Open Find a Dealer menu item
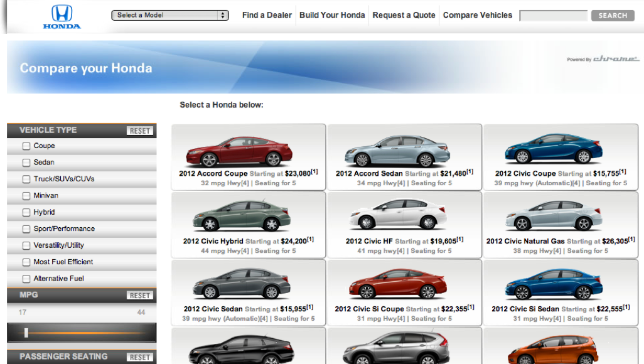Screen dimensions: 644x364 (x=267, y=15)
